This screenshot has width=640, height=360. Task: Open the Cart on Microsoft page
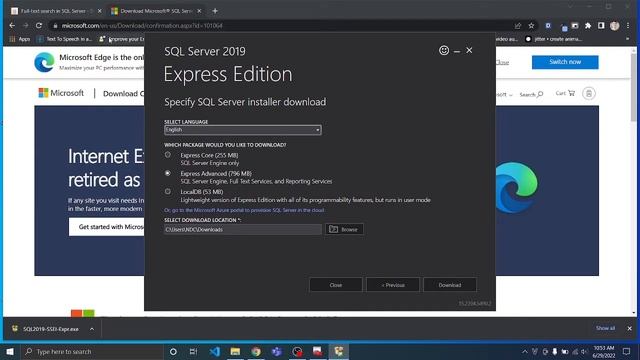[x=565, y=93]
